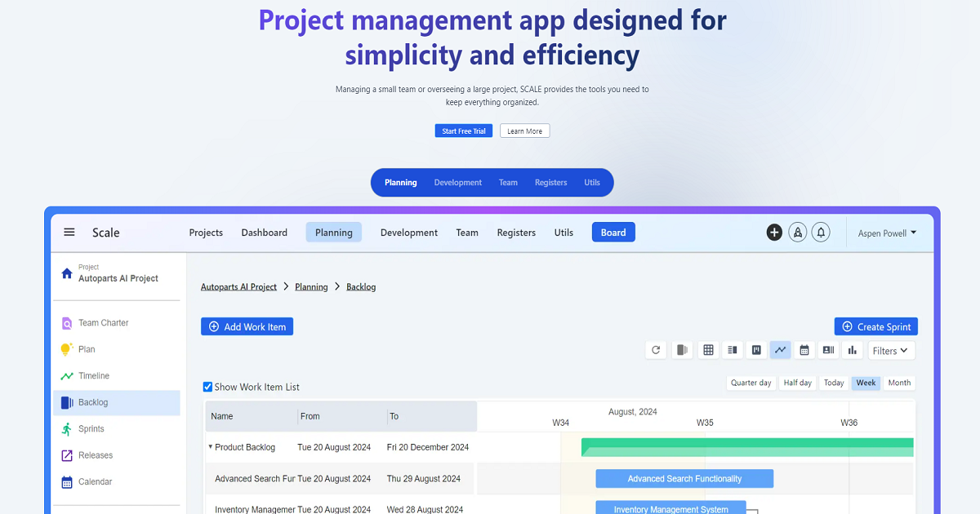This screenshot has width=980, height=514.
Task: Click the green Product Backlog Gantt bar
Action: pos(746,447)
